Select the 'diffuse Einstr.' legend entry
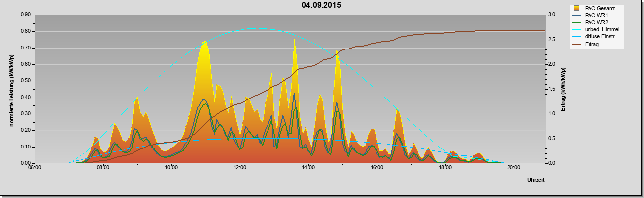 pyautogui.click(x=601, y=36)
